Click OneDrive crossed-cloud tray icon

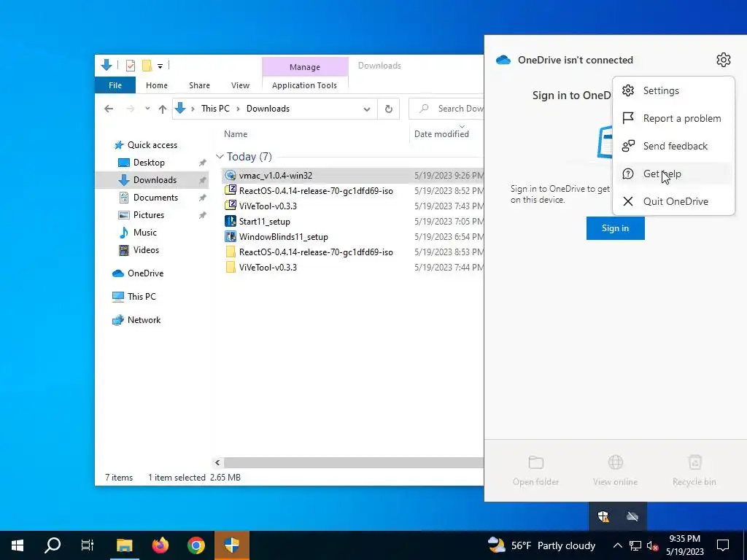click(632, 516)
